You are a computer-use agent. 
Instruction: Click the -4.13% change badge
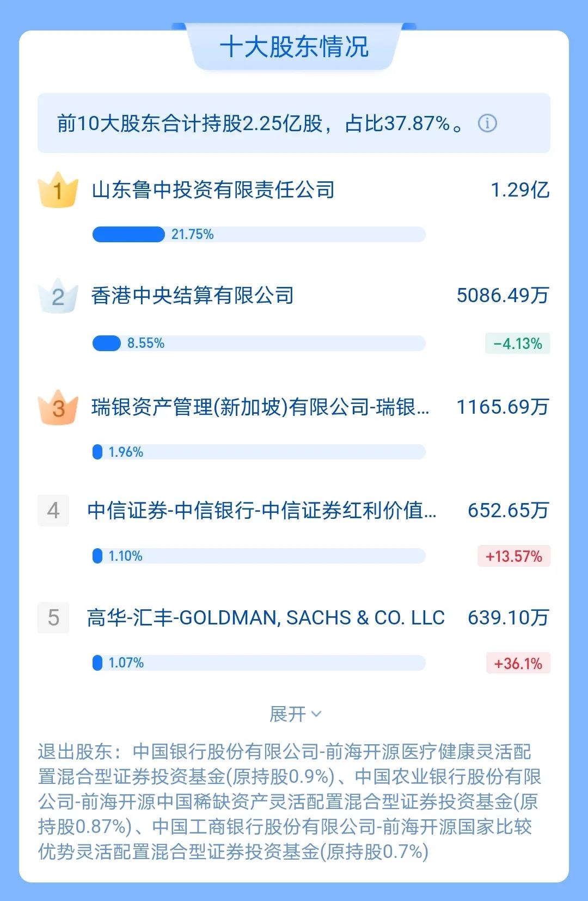[517, 344]
